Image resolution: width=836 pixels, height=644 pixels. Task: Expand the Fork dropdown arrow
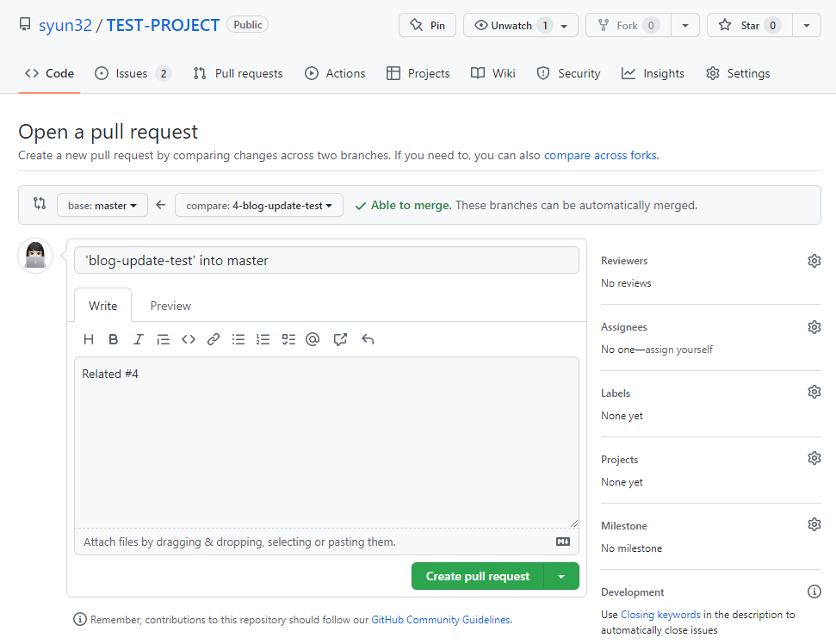685,25
